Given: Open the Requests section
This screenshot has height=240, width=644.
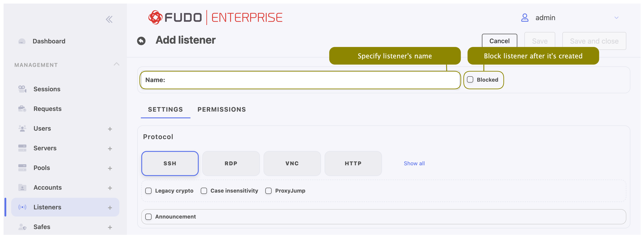Looking at the screenshot, I should [47, 109].
